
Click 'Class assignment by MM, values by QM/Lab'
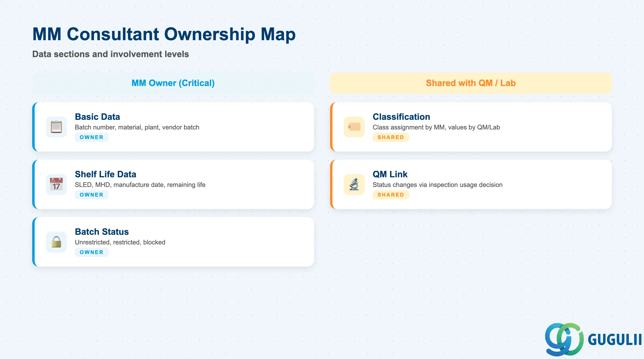(x=436, y=127)
